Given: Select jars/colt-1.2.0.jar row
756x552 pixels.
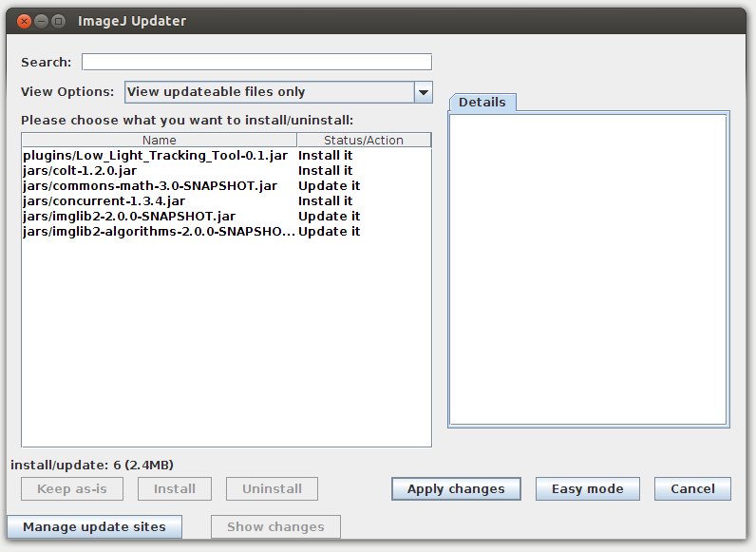Looking at the screenshot, I should click(x=226, y=170).
